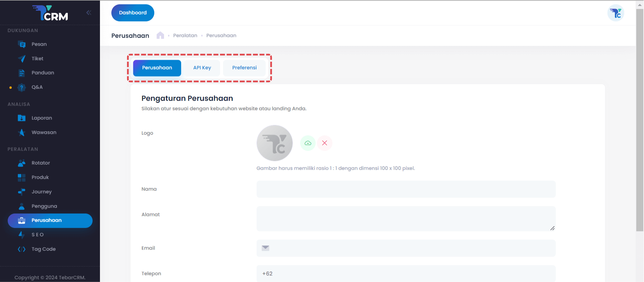
Task: Click the upload logo cloud icon
Action: [x=308, y=143]
